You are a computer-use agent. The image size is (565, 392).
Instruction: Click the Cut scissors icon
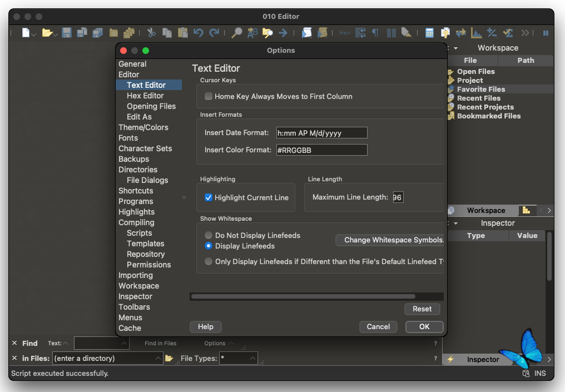(x=151, y=33)
